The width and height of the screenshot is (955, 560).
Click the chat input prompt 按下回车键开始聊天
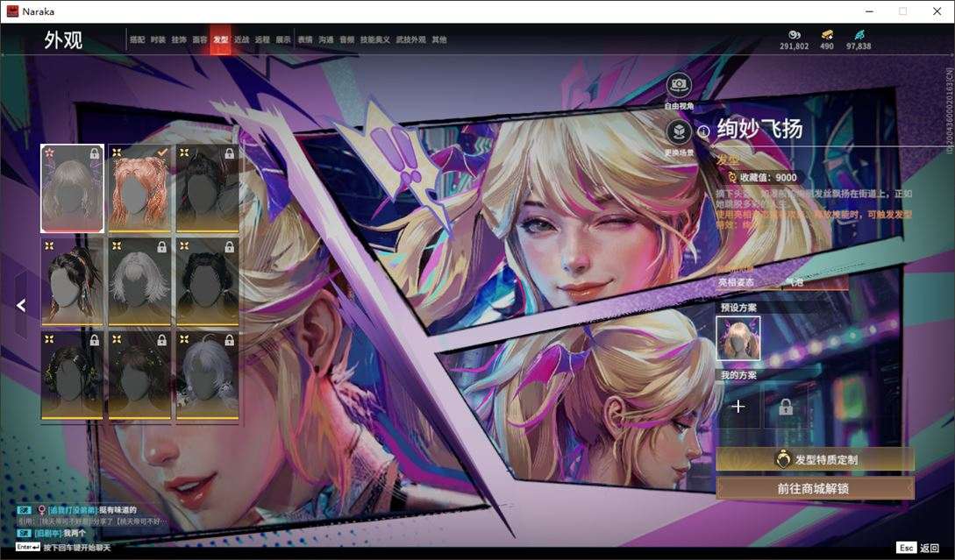click(77, 547)
